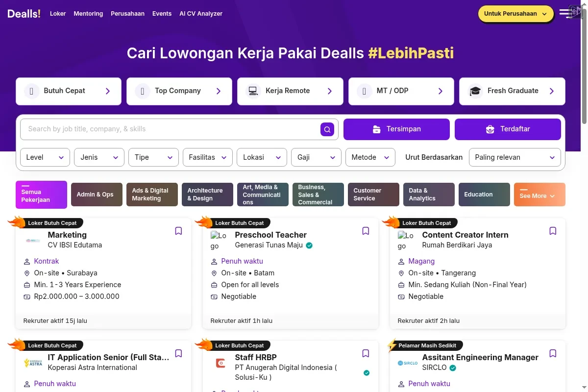Viewport: 588px width, 392px height.
Task: Click the Untuk Perusahaan button
Action: click(515, 14)
